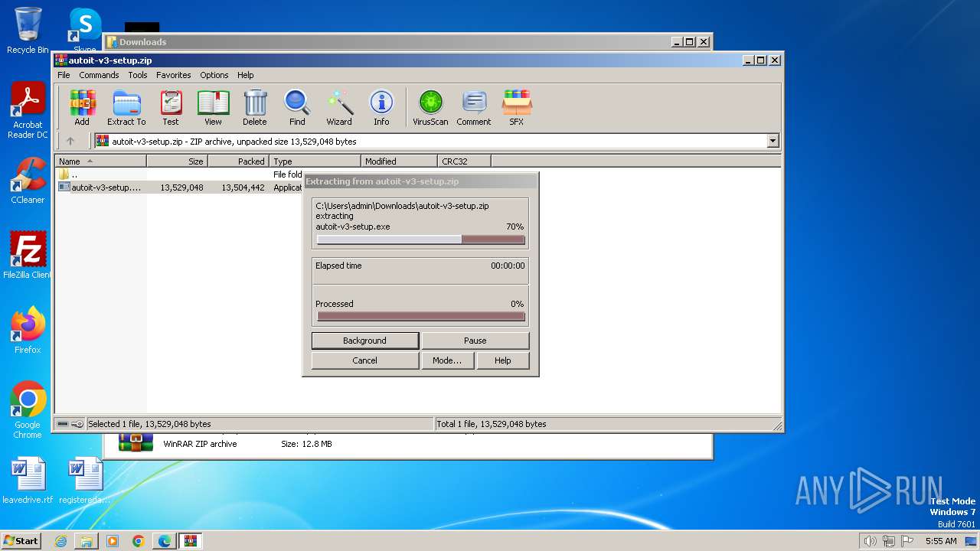Open registered document on desktop
This screenshot has height=551, width=980.
pos(84,481)
